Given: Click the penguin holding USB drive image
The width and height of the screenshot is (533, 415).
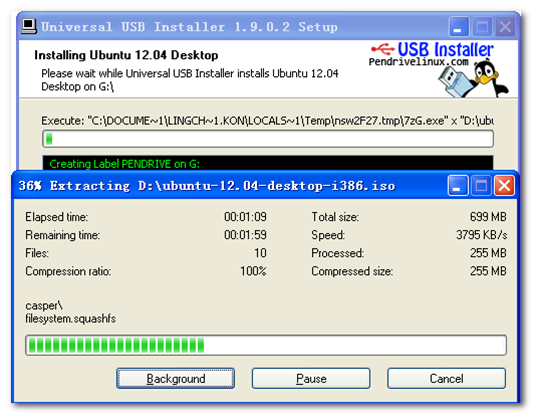Looking at the screenshot, I should pyautogui.click(x=473, y=78).
